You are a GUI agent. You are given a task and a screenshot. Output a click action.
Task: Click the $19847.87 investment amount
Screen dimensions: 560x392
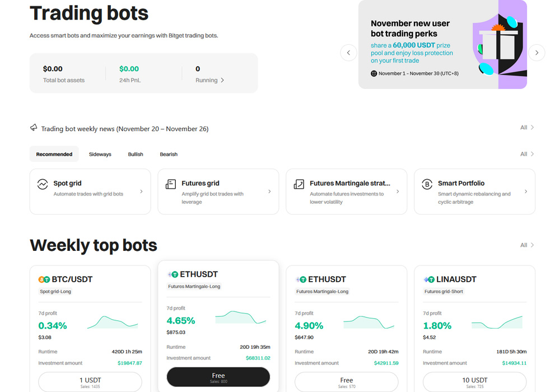130,363
